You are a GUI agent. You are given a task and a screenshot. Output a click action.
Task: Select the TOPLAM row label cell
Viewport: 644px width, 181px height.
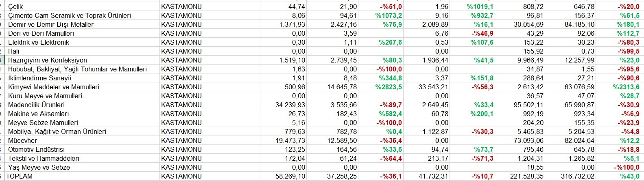[x=19, y=176]
